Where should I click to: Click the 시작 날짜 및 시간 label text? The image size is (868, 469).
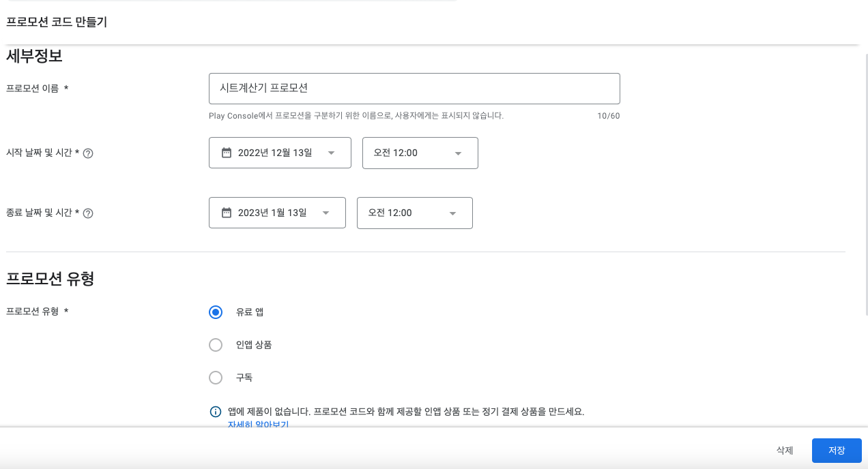point(43,153)
